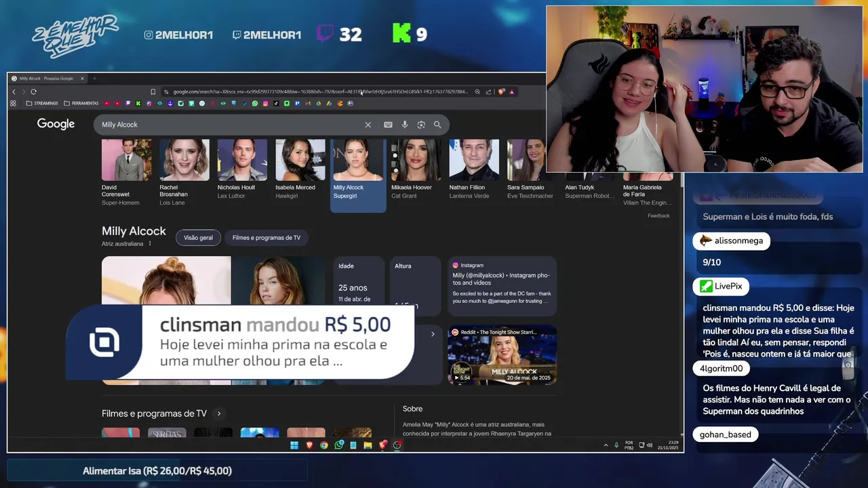868x488 pixels.
Task: Go back in browser history
Action: [x=14, y=91]
